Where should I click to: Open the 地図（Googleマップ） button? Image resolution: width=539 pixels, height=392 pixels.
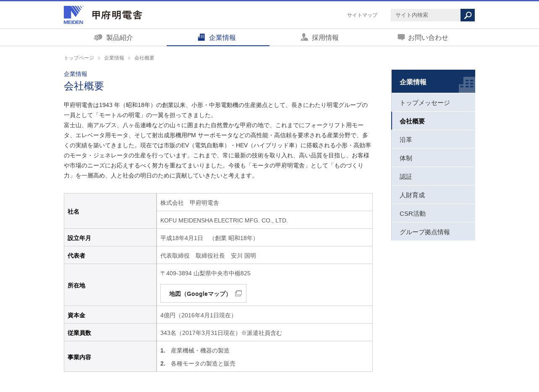click(x=203, y=293)
